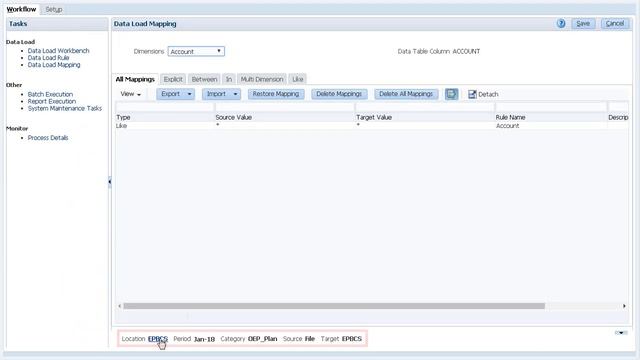640x360 pixels.
Task: Select the In mappings tab
Action: click(x=229, y=79)
